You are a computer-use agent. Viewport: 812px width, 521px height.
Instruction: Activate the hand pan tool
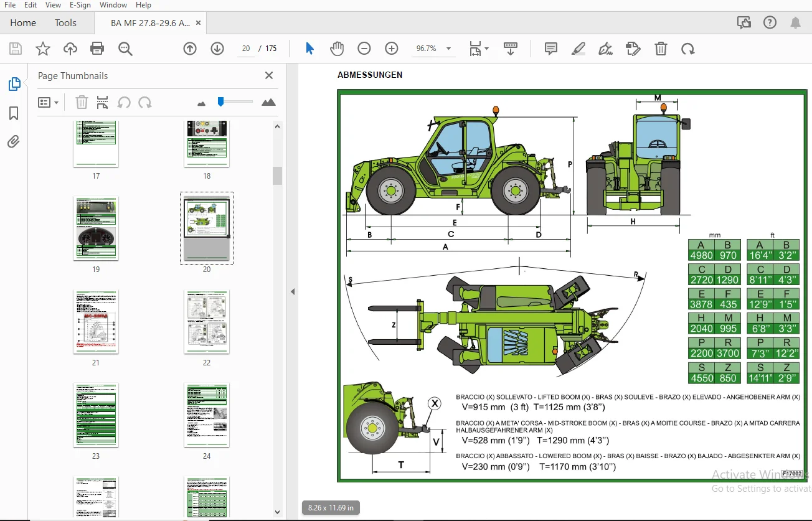coord(337,49)
